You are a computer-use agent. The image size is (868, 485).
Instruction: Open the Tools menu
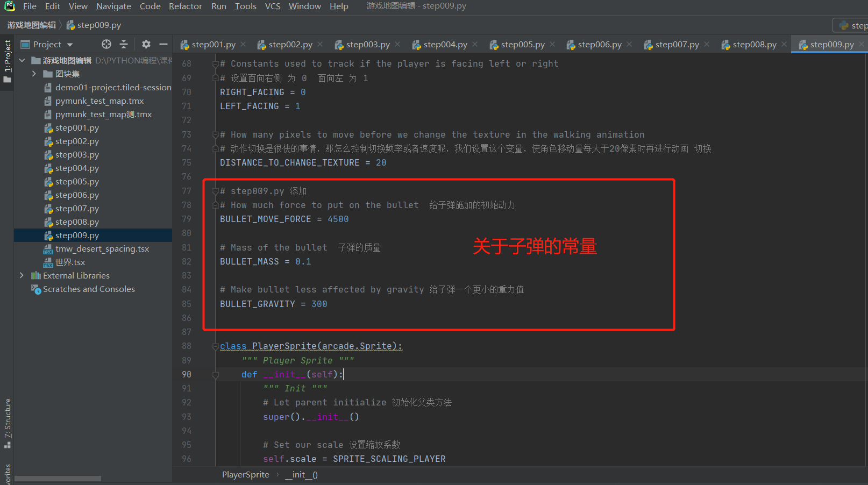coord(245,6)
